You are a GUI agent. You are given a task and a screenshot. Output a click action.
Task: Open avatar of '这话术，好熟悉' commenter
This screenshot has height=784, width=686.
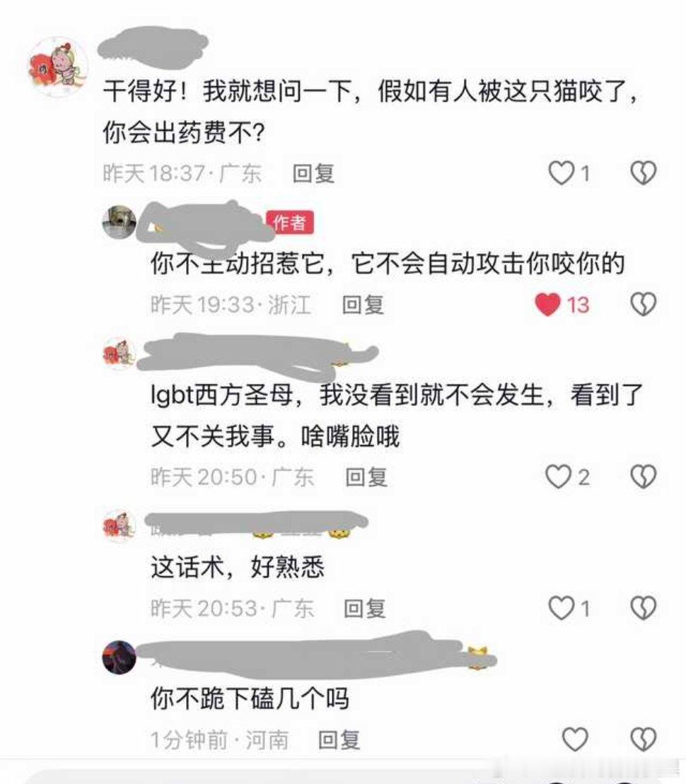pos(119,526)
